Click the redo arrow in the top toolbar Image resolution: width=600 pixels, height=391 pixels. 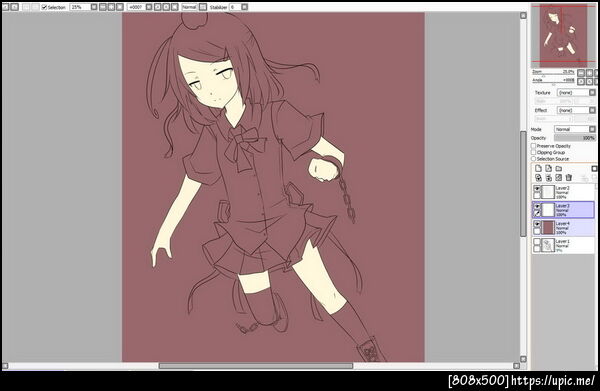[x=15, y=7]
